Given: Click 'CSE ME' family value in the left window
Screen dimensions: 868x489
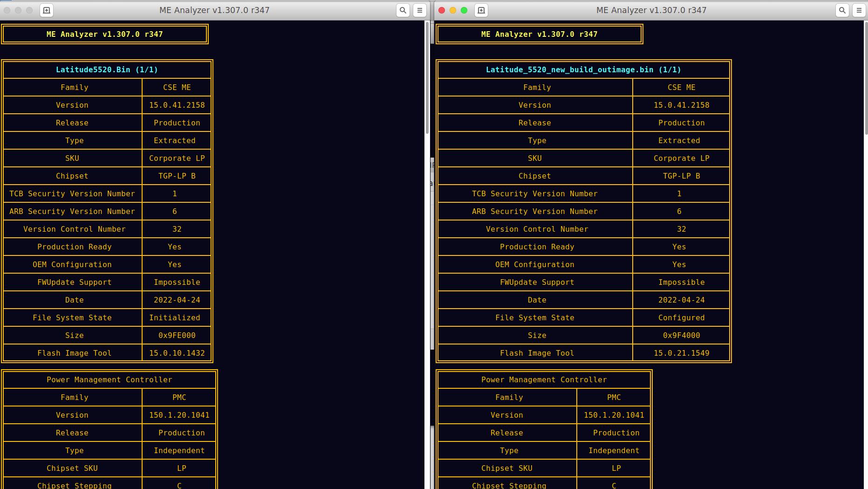Looking at the screenshot, I should (177, 87).
